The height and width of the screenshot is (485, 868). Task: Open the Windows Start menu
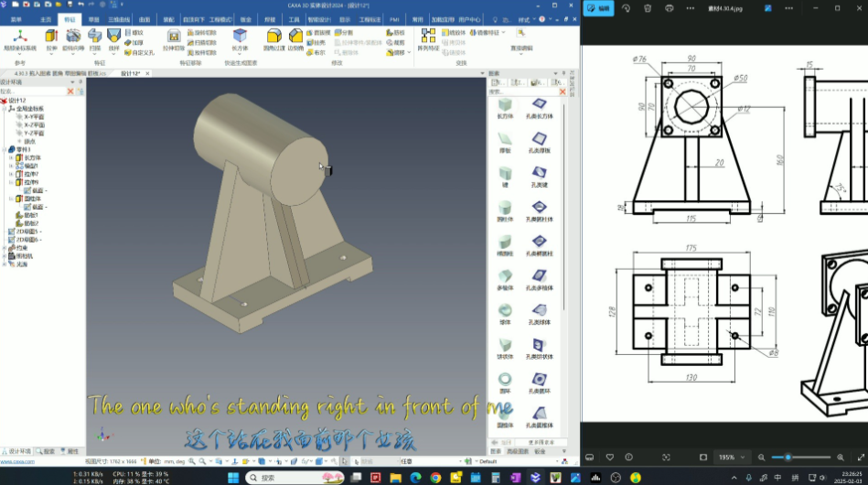[233, 478]
